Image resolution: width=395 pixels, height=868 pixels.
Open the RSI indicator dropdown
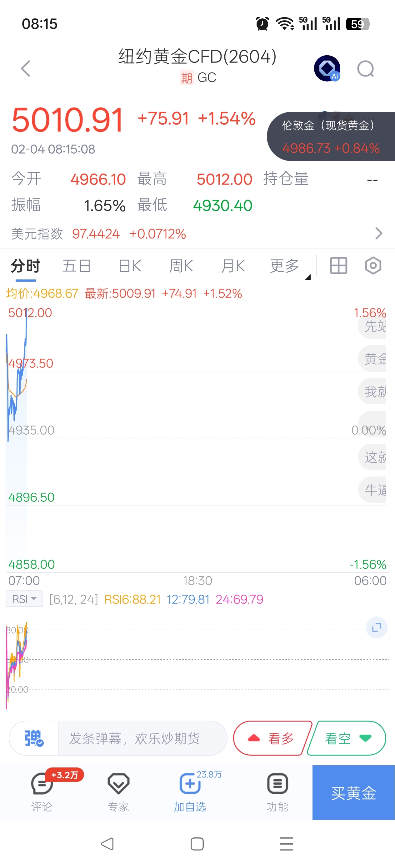pyautogui.click(x=24, y=599)
